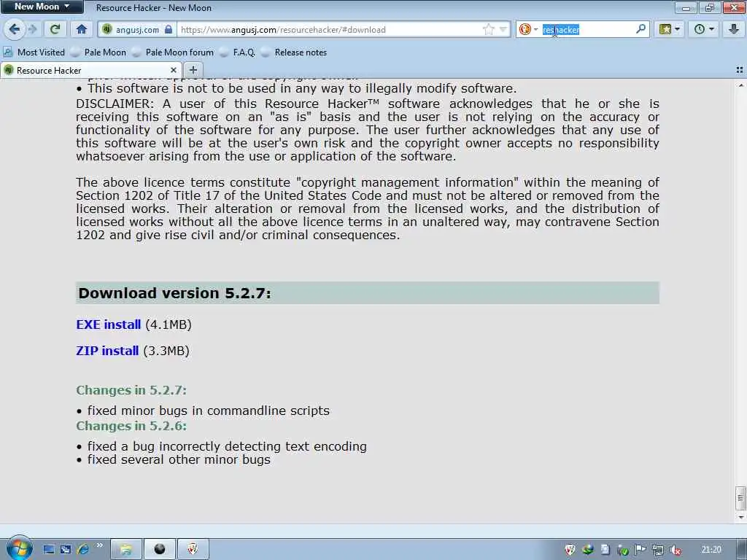747x560 pixels.
Task: Open the shield application taskbar button
Action: coord(193,550)
